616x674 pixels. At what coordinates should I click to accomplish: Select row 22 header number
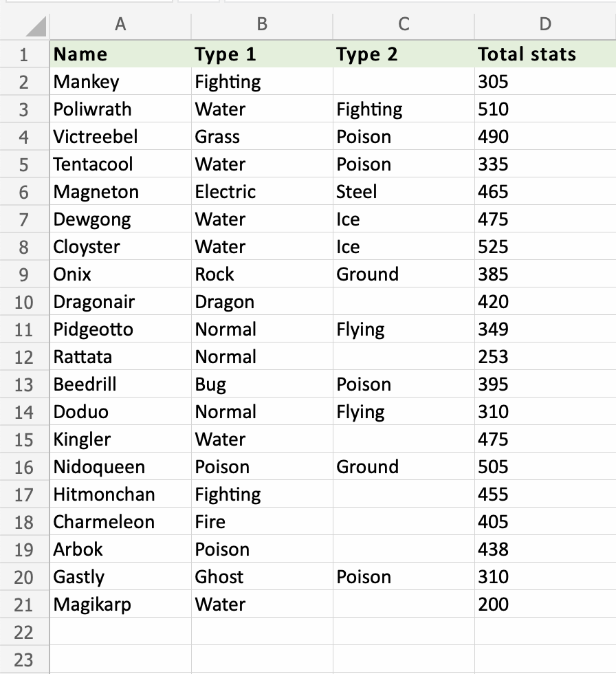point(24,632)
